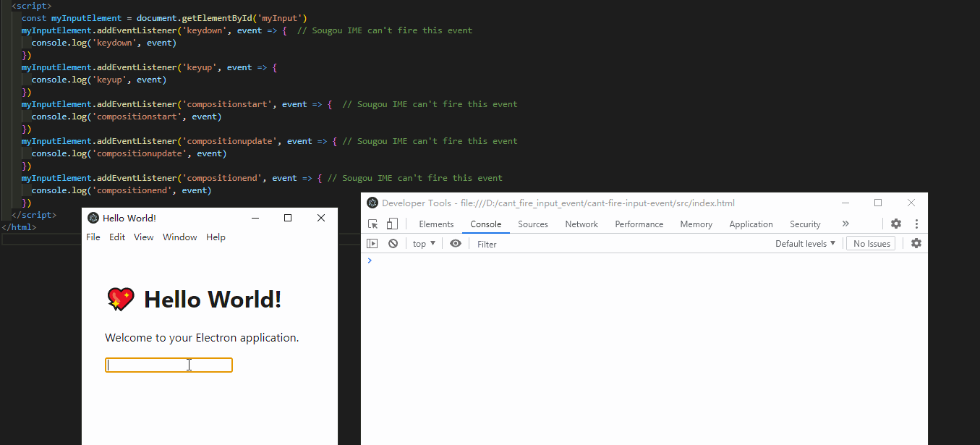Screen dimensions: 980x445
Task: Click the heart emoji beside the Hello World heading
Action: [120, 300]
